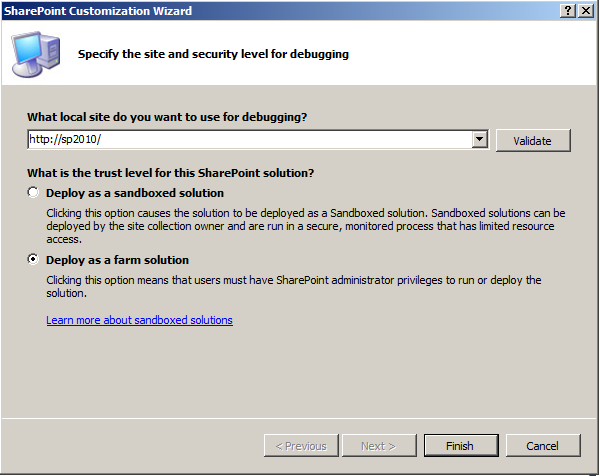Close the SharePoint Customization Wizard dialog

coord(586,11)
